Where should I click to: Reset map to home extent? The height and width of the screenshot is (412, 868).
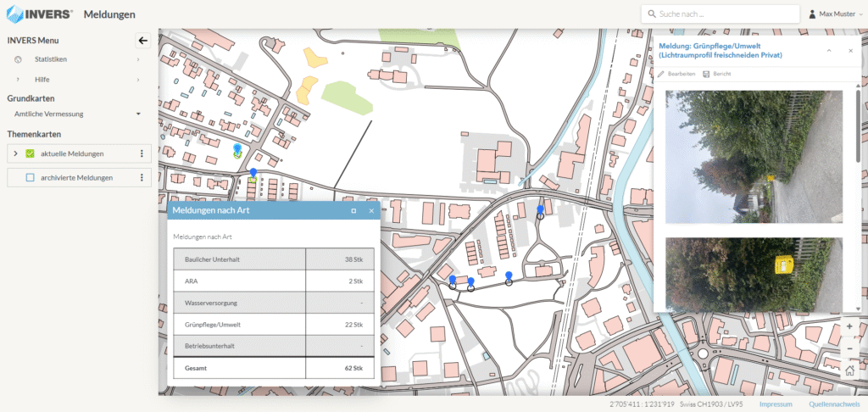click(849, 370)
